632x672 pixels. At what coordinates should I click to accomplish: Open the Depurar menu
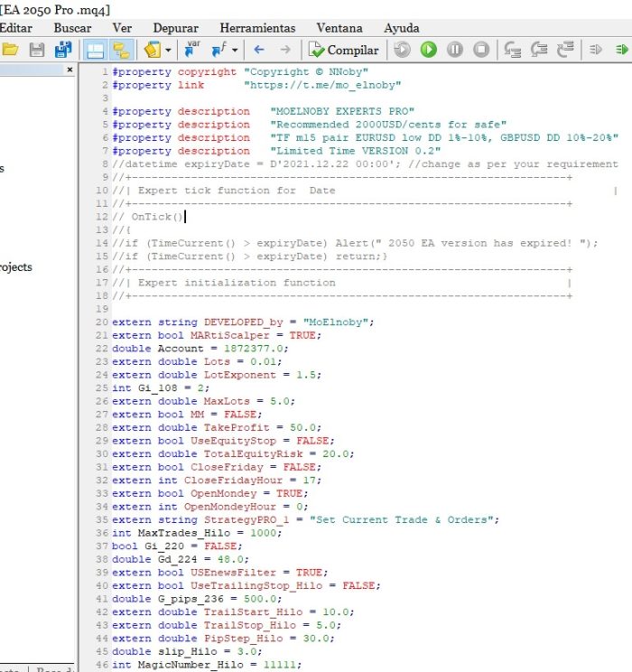click(x=176, y=28)
